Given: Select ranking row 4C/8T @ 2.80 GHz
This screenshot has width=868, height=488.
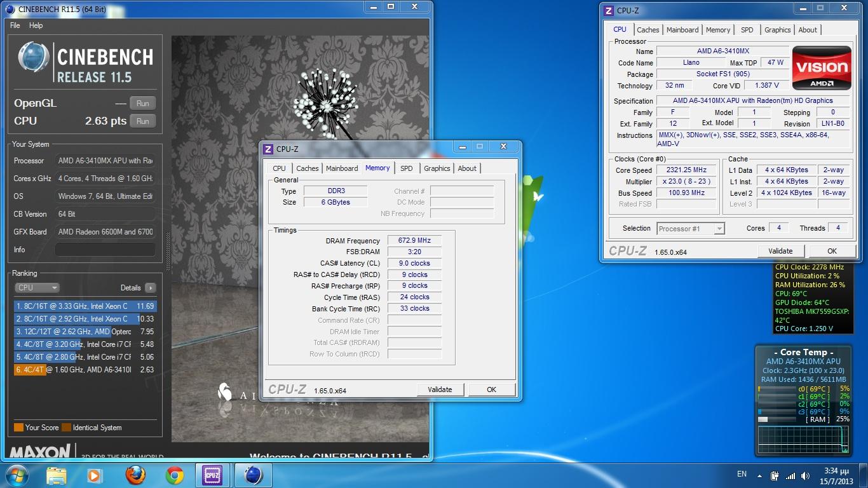Looking at the screenshot, I should coord(85,357).
